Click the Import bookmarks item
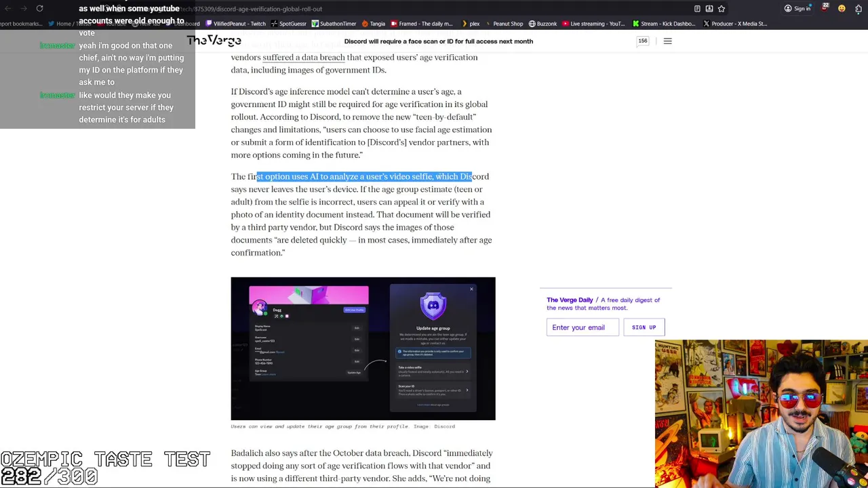The image size is (868, 488). pyautogui.click(x=21, y=24)
